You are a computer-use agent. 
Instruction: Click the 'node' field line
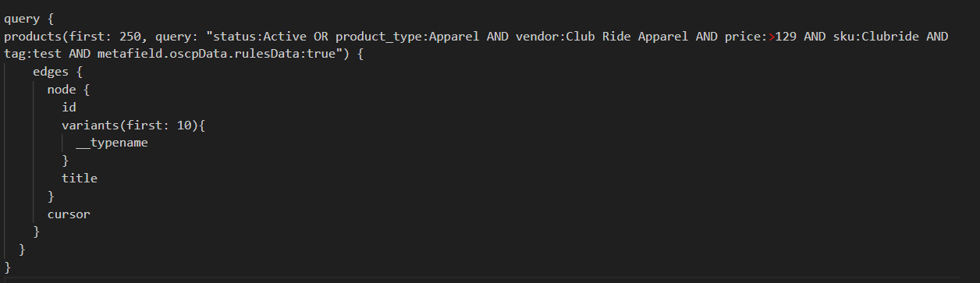click(x=69, y=90)
